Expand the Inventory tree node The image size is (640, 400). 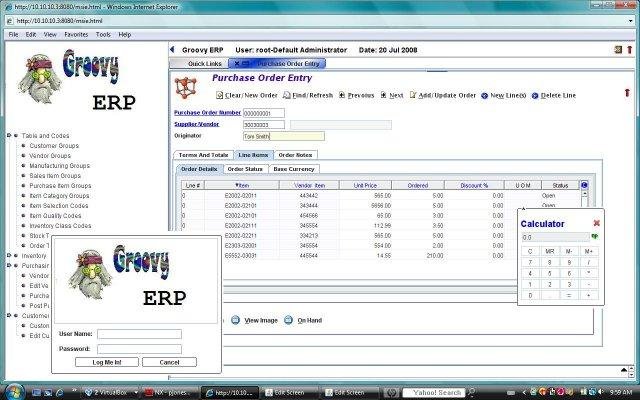click(x=9, y=255)
